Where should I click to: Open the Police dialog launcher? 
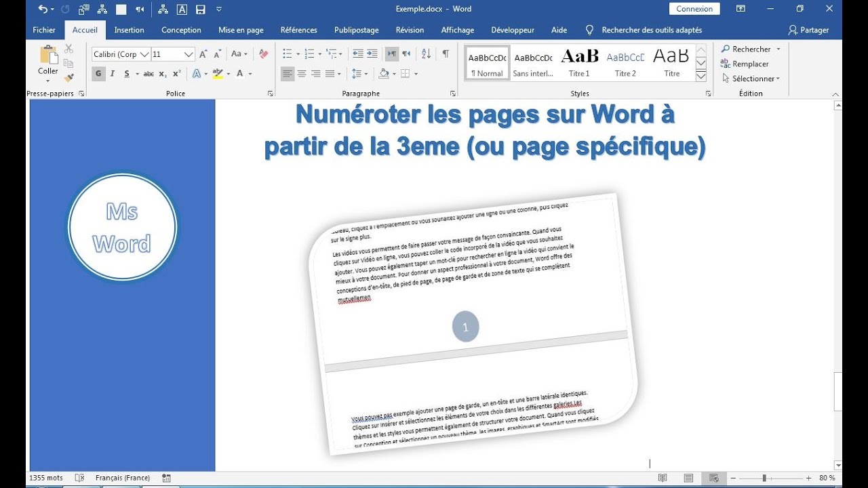[271, 94]
